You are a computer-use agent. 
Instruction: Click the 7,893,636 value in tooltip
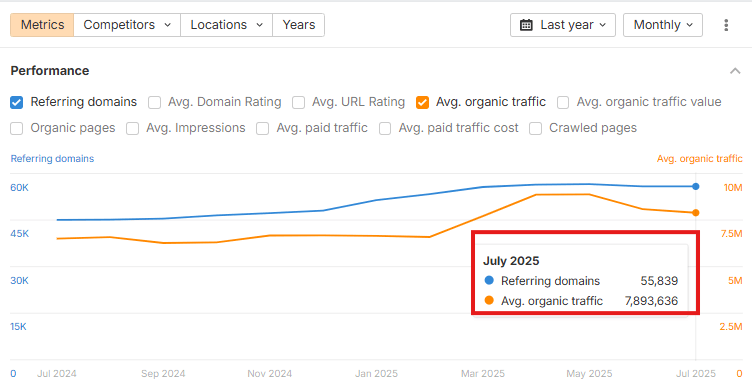tap(651, 301)
